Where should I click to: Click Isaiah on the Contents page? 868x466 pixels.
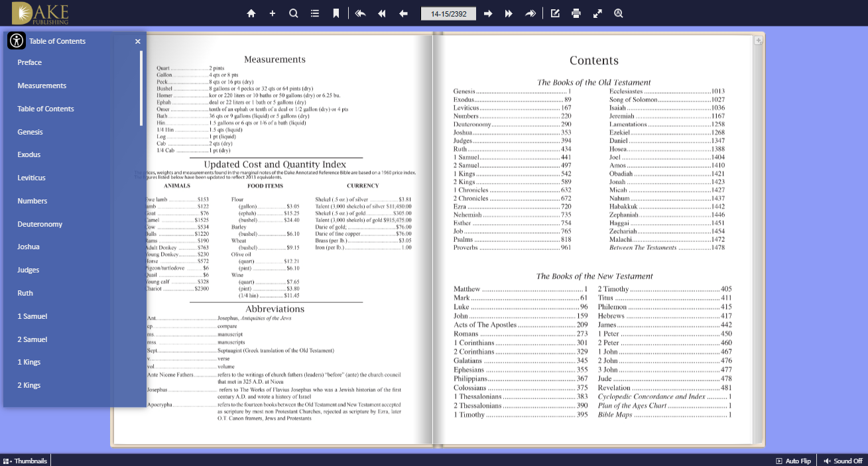667,107
